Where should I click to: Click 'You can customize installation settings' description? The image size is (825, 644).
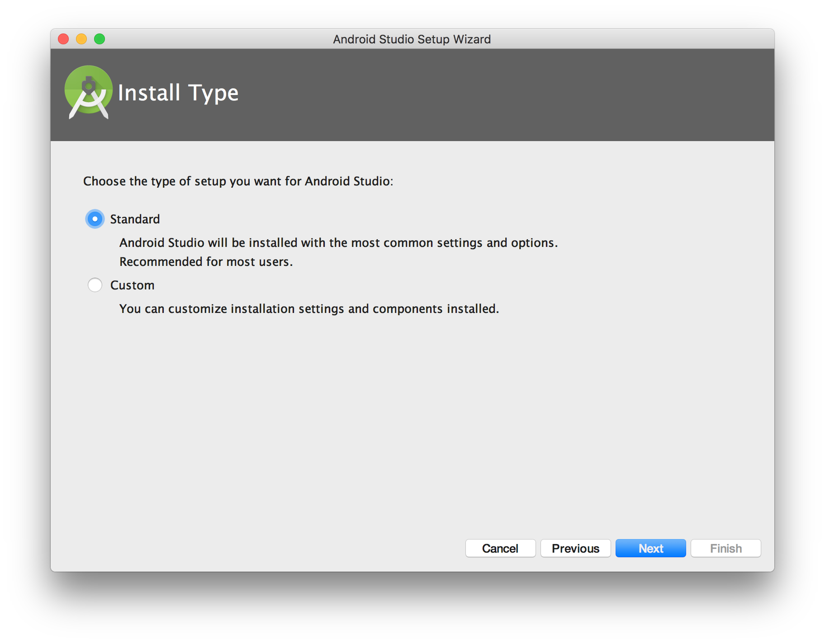tap(309, 309)
